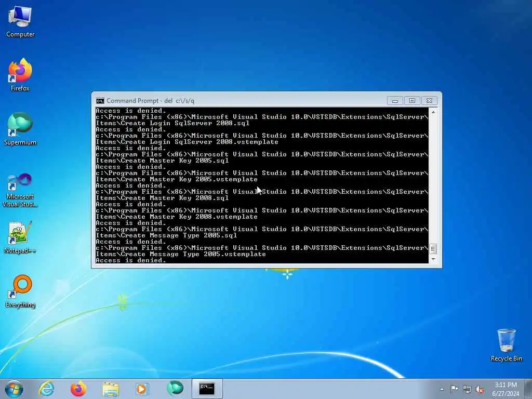This screenshot has width=532, height=399.
Task: Open the clock showing 3:11 PM
Action: point(506,389)
